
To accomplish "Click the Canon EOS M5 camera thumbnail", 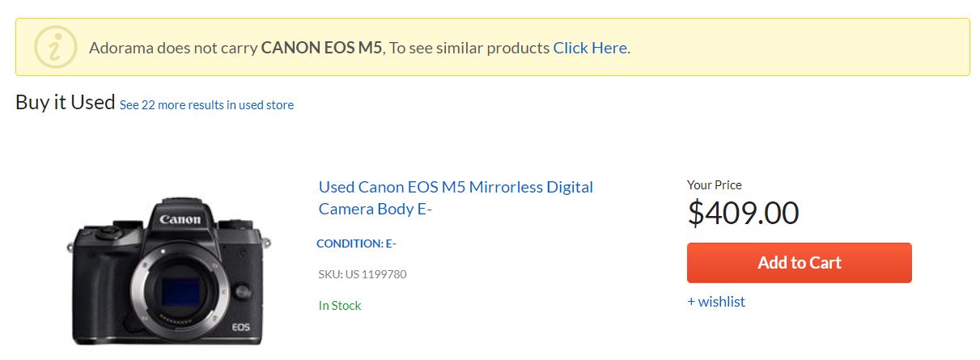I will [172, 271].
